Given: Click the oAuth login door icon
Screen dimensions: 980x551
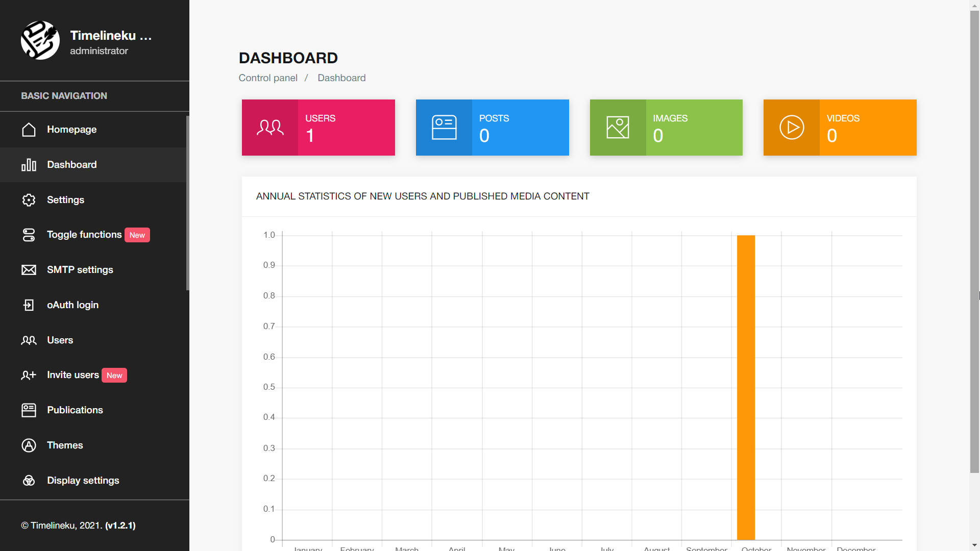Looking at the screenshot, I should [29, 305].
